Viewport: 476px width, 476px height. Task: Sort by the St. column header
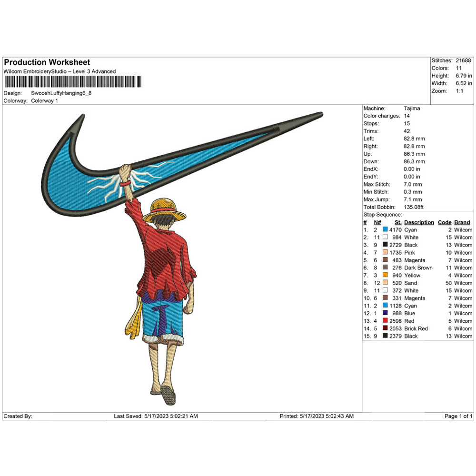tap(397, 222)
